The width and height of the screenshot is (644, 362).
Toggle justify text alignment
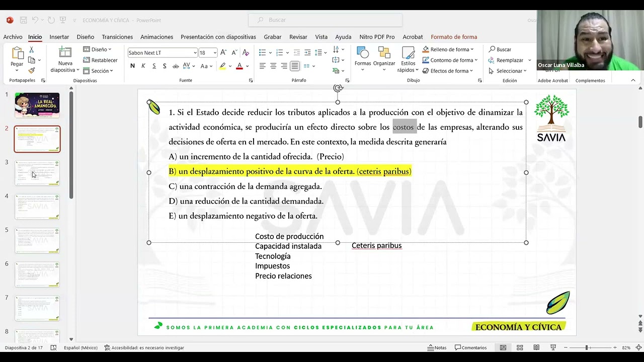[295, 66]
